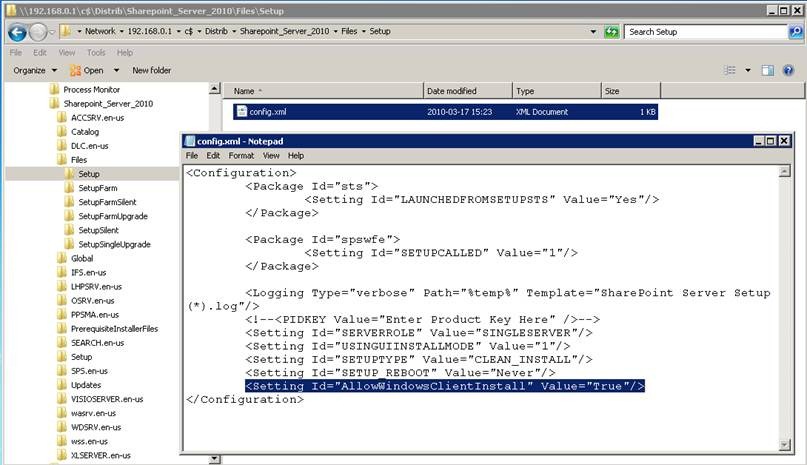This screenshot has height=465, width=807.
Task: Click the Notepad scrollbar down arrow
Action: [x=784, y=445]
